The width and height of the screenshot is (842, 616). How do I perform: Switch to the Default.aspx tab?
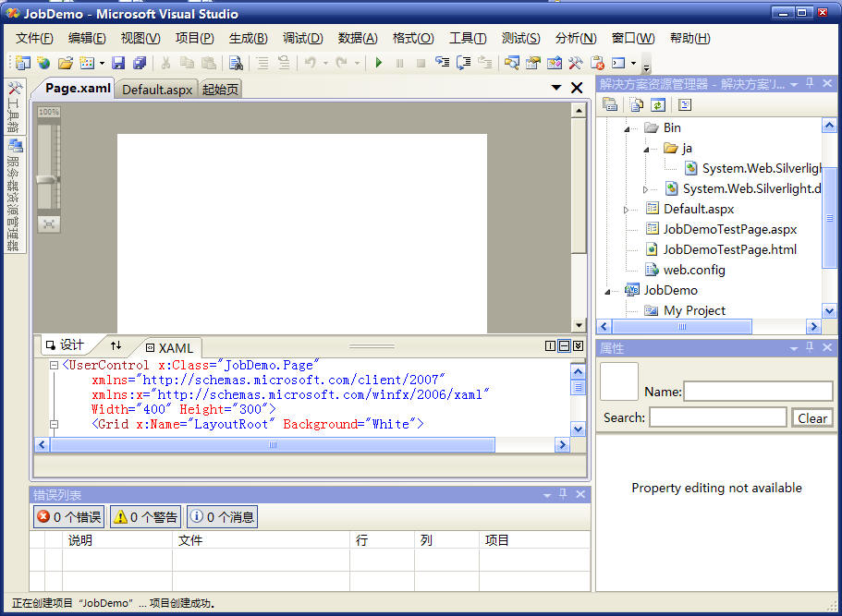click(x=157, y=89)
